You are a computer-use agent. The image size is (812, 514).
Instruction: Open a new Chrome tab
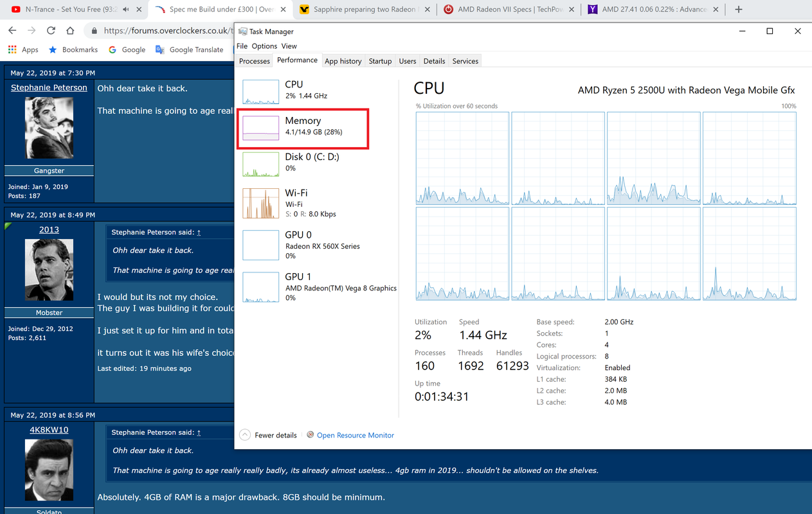tap(739, 10)
